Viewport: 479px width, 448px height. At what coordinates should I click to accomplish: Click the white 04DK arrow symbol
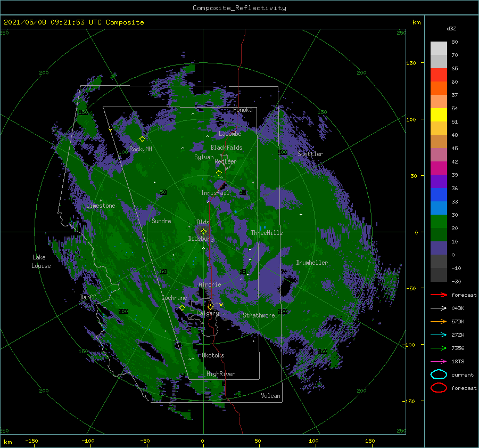(439, 308)
